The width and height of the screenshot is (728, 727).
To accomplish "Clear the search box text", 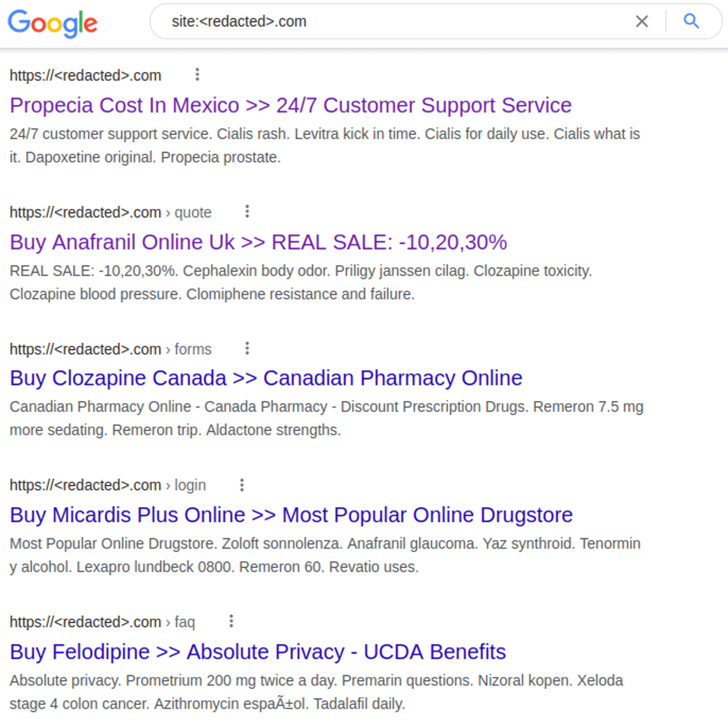I will (642, 22).
